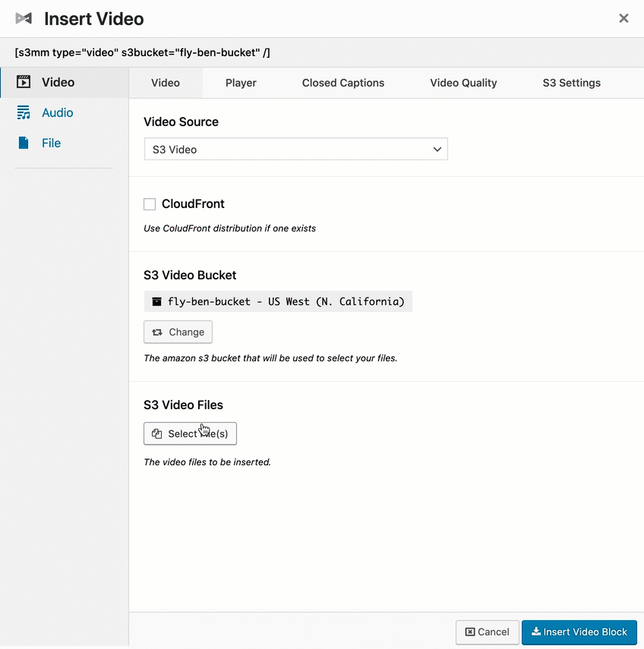Select the Video sidebar item
The height and width of the screenshot is (649, 644).
coord(65,83)
